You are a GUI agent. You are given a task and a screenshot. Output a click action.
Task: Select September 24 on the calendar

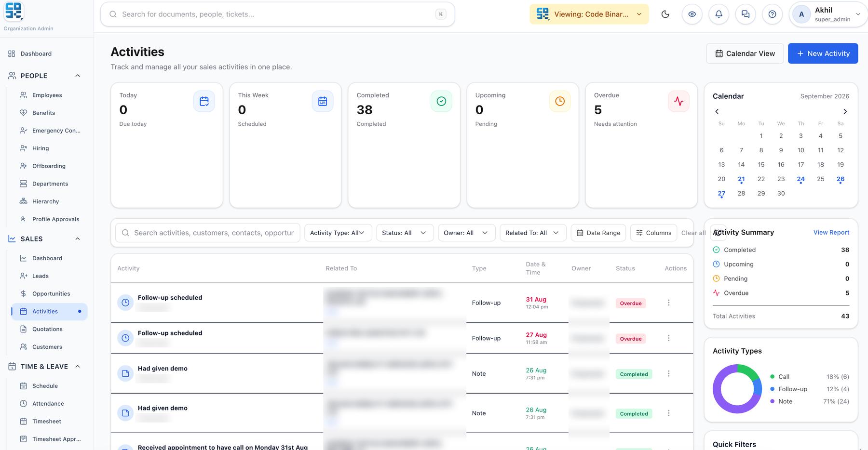(801, 179)
